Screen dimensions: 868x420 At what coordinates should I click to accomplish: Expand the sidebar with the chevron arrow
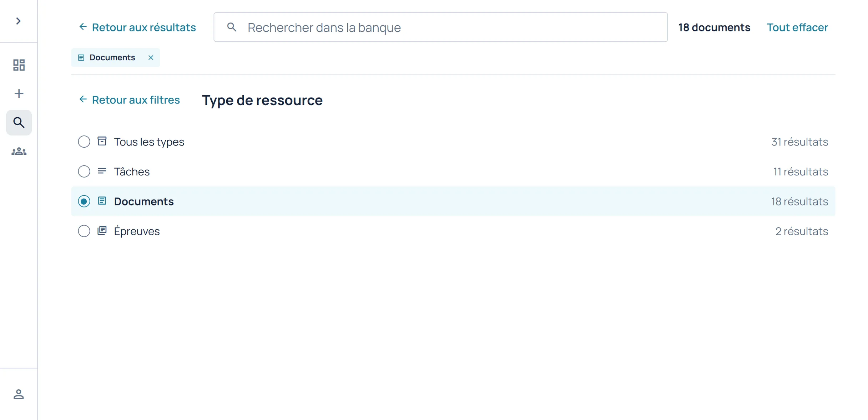[19, 21]
